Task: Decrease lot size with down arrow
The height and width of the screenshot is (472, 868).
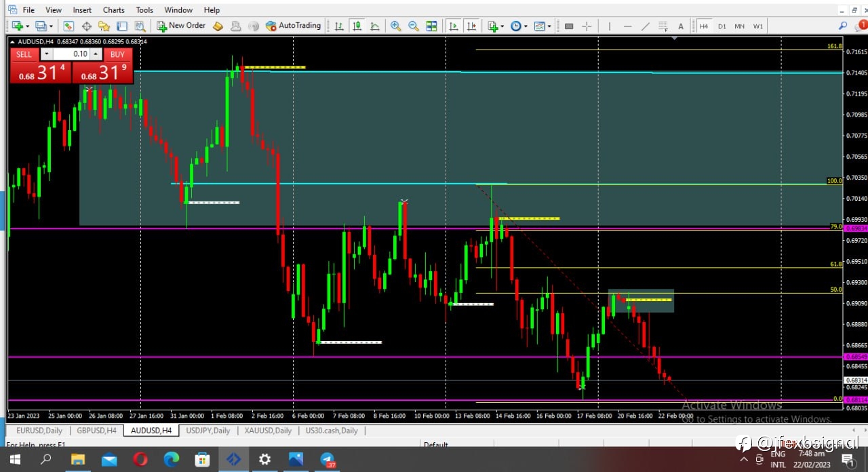Action: [x=45, y=54]
